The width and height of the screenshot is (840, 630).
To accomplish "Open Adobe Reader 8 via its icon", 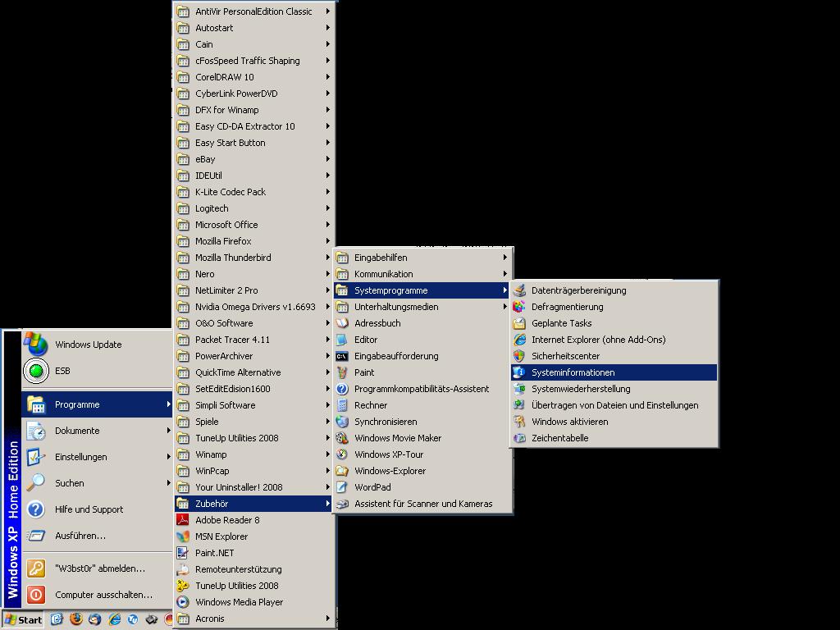I will (183, 520).
